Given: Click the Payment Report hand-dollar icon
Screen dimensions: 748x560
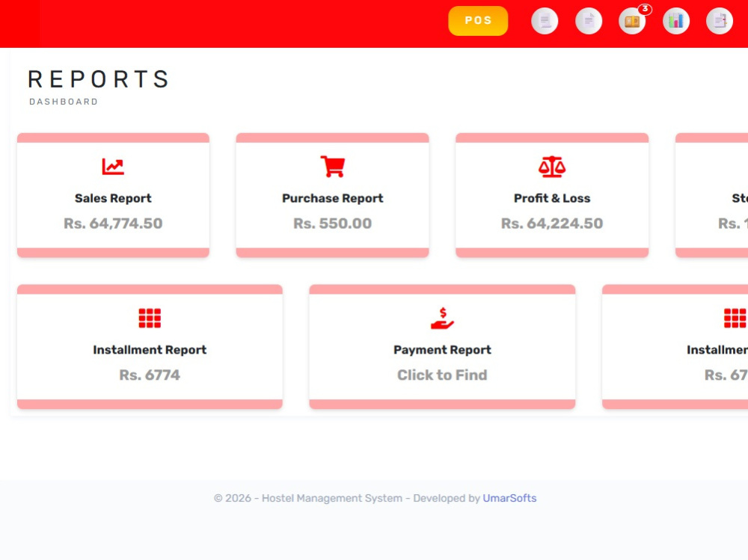Looking at the screenshot, I should pyautogui.click(x=442, y=319).
